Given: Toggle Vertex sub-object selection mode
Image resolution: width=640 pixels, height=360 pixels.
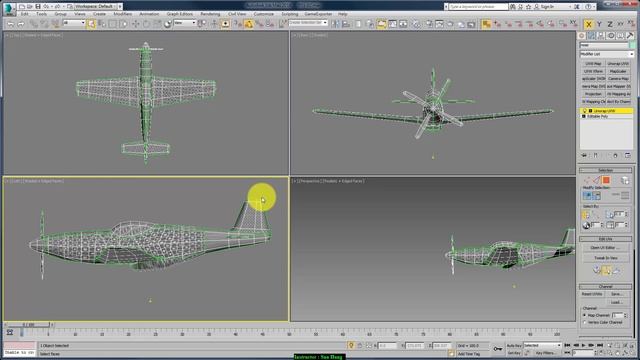Looking at the screenshot, I should (587, 180).
